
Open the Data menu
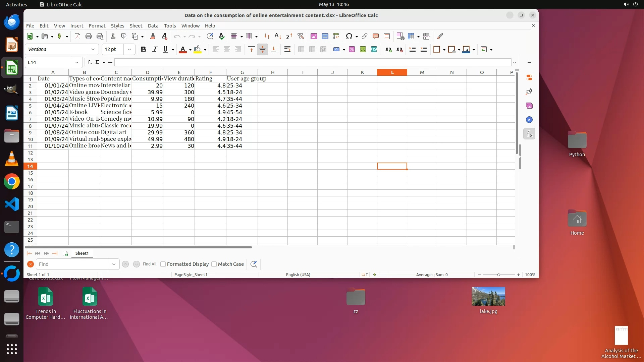153,26
